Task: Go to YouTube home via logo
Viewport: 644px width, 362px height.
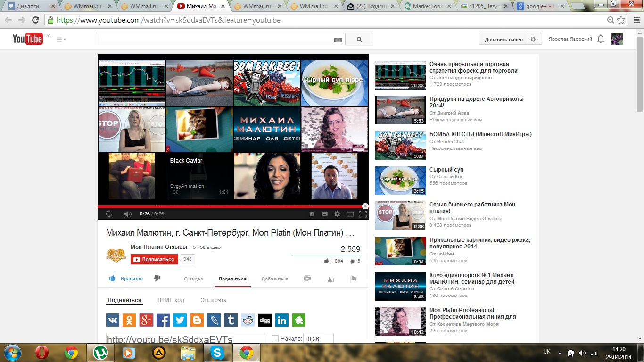Action: 28,39
